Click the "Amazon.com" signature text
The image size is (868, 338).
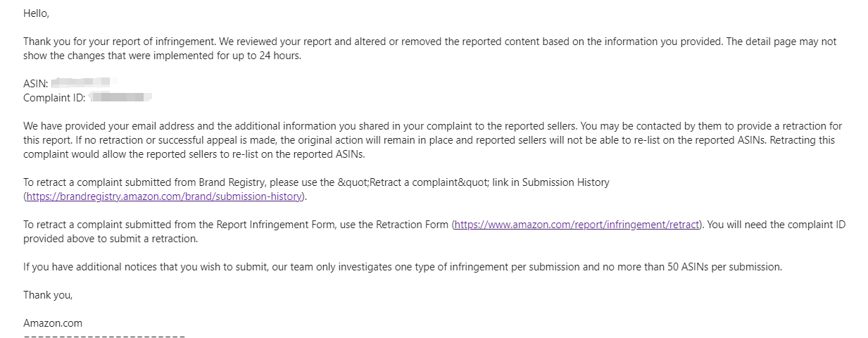coord(53,323)
